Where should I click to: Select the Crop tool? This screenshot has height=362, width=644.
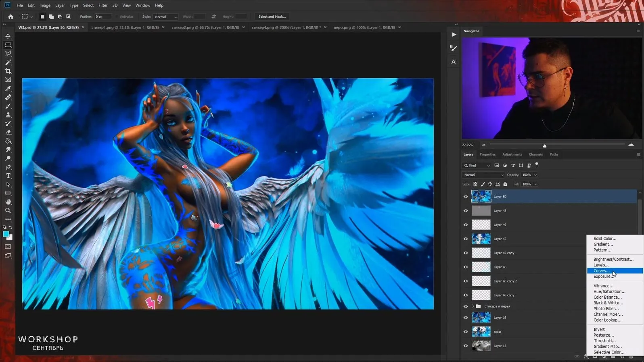pos(8,71)
